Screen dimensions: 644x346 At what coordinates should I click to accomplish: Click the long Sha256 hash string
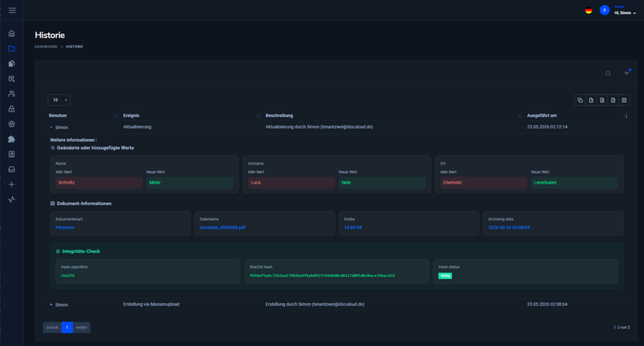coord(322,276)
